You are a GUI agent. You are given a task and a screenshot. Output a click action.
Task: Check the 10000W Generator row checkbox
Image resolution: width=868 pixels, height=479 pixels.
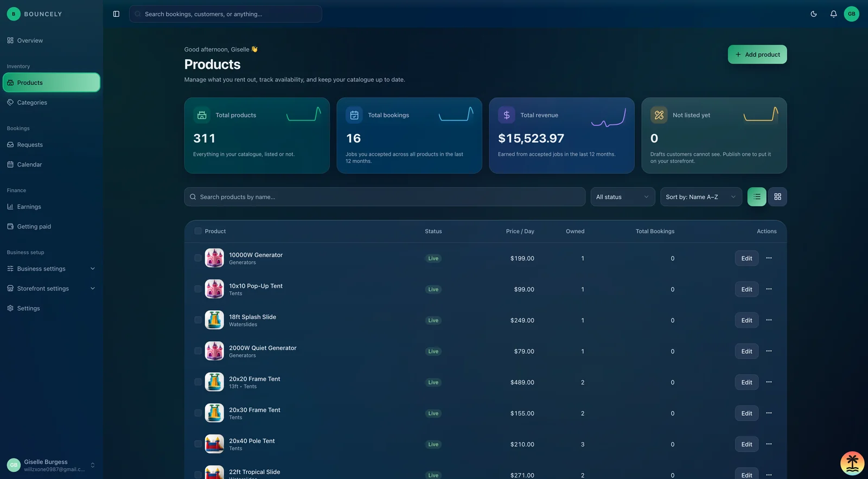pos(198,258)
